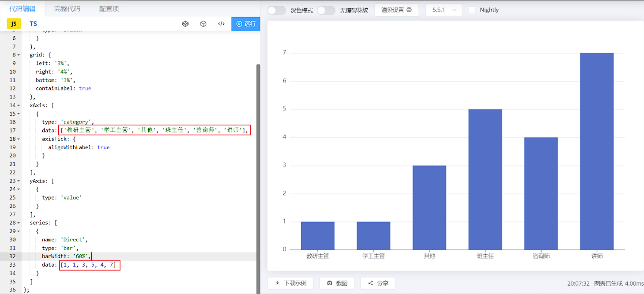Screen dimensions: 644x294
Task: Click the 分享 share button
Action: (378, 283)
